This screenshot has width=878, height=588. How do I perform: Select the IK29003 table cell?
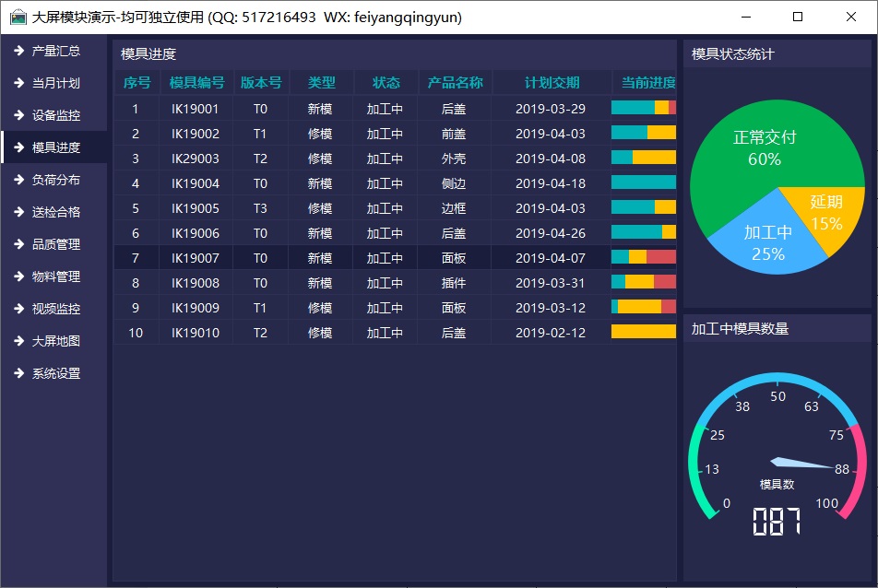coord(196,159)
